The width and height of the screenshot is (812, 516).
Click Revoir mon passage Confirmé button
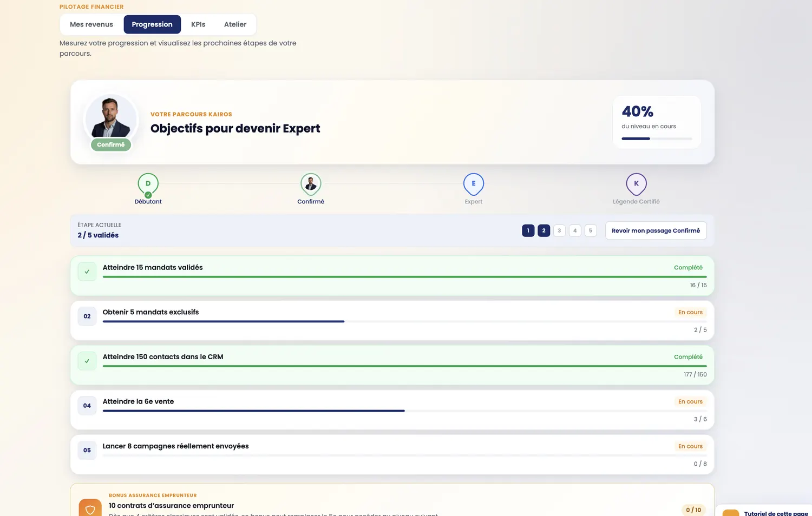pyautogui.click(x=656, y=230)
